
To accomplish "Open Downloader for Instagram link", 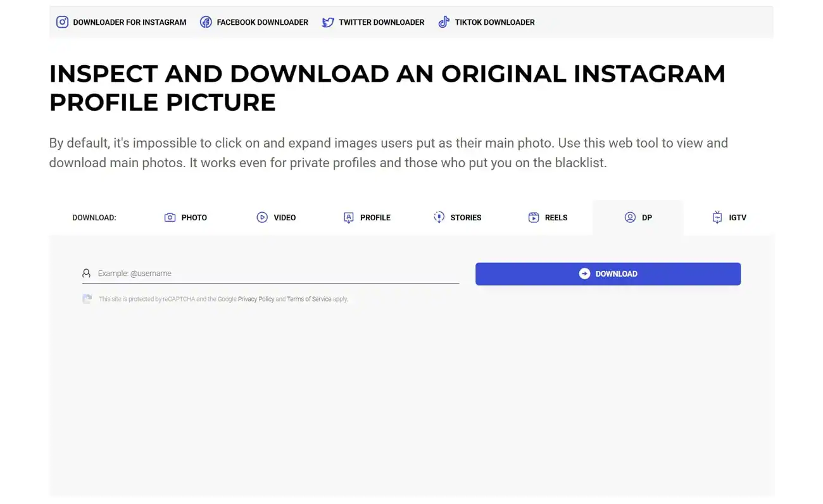I will click(x=121, y=22).
